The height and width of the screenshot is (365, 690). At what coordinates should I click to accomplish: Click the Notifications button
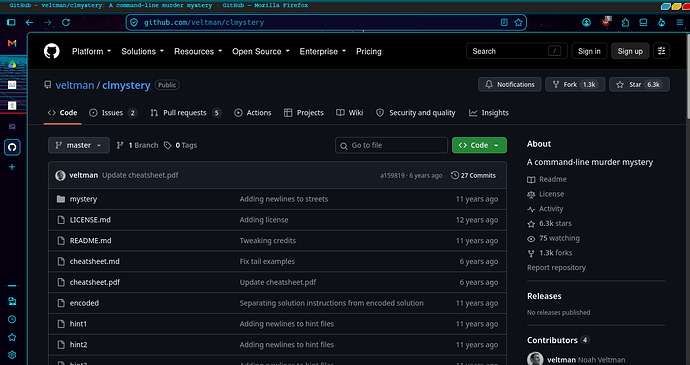510,85
